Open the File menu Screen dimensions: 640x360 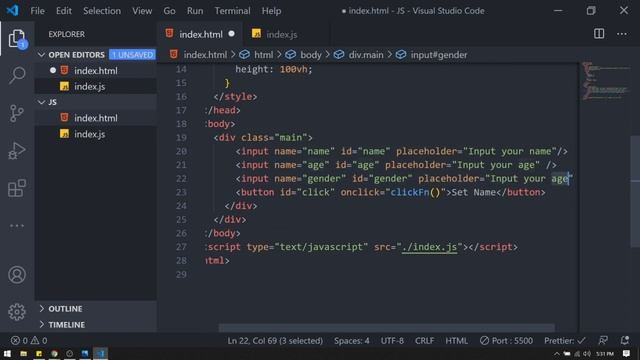point(37,11)
